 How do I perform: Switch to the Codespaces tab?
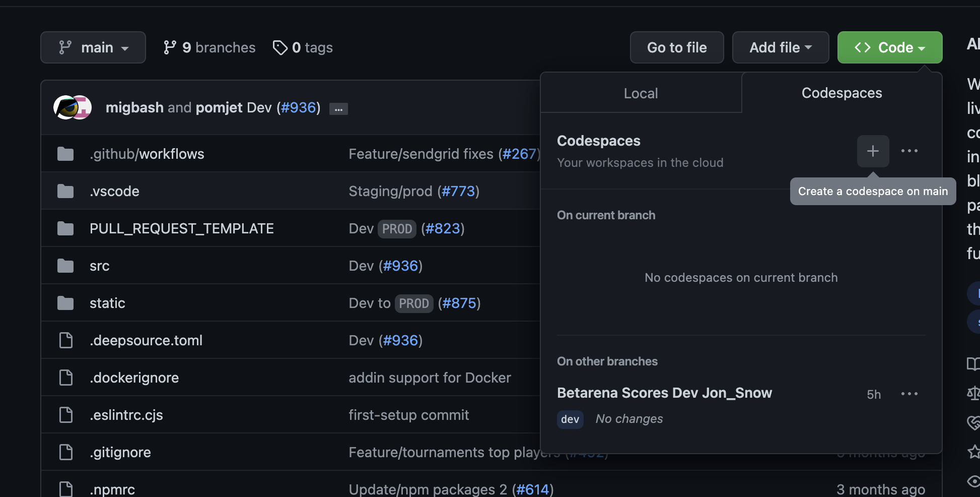(x=842, y=93)
